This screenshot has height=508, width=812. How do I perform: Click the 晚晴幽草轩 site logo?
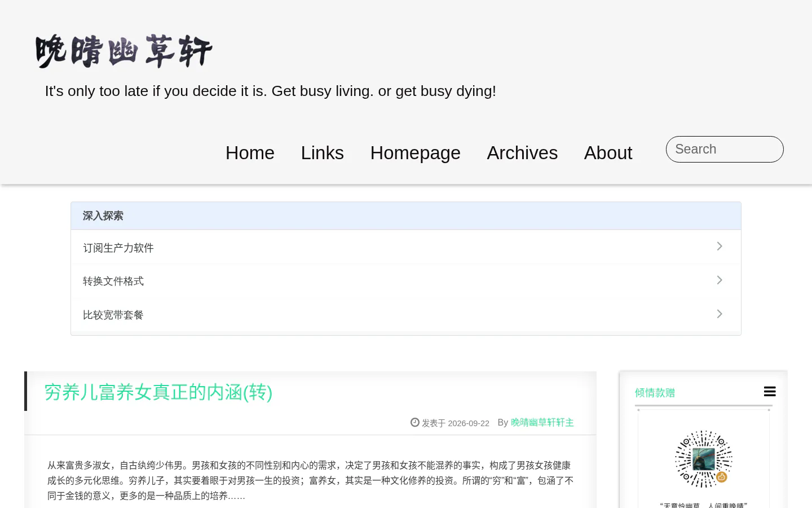tap(123, 51)
